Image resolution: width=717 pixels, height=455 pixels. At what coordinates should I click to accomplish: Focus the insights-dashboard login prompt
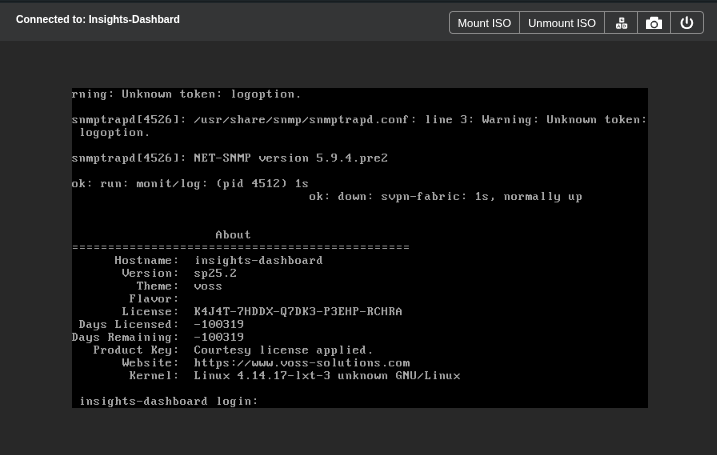(x=168, y=401)
